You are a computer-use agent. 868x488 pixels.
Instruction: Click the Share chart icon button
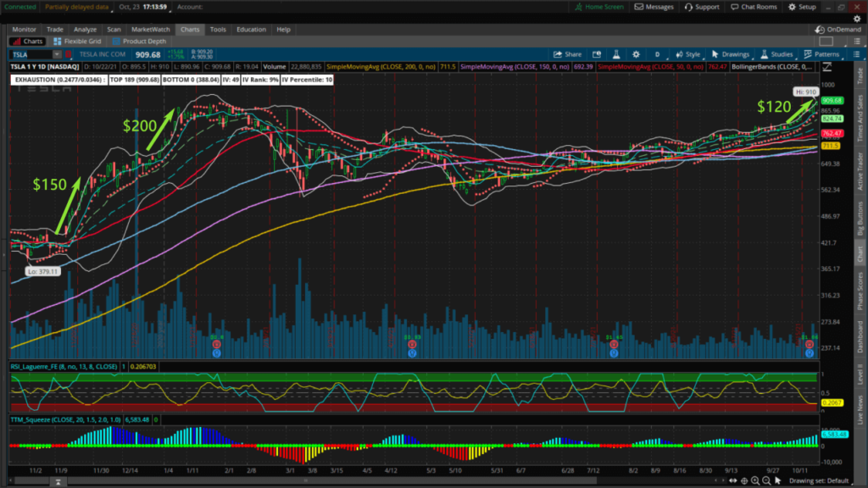pos(568,53)
